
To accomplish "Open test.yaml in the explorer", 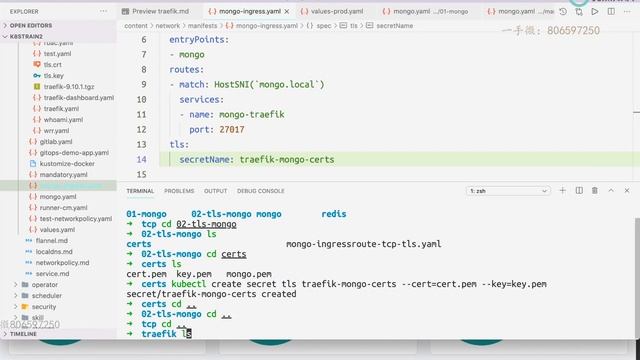I will [57, 53].
